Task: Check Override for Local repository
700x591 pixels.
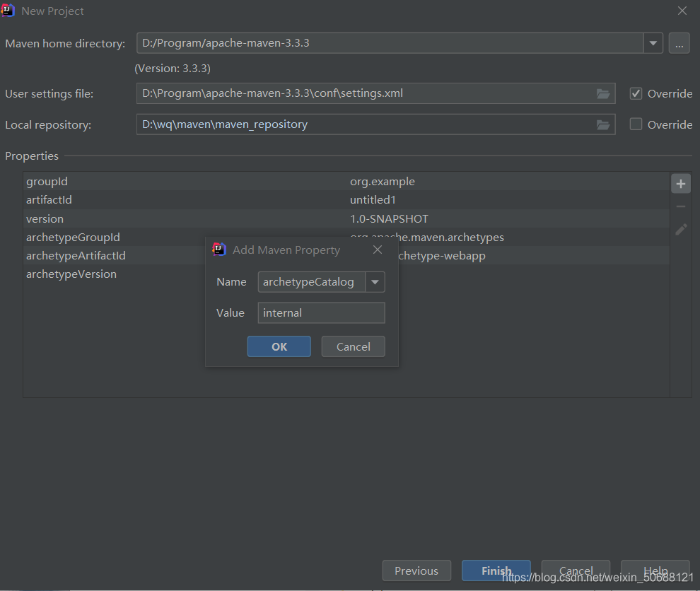Action: pos(636,124)
